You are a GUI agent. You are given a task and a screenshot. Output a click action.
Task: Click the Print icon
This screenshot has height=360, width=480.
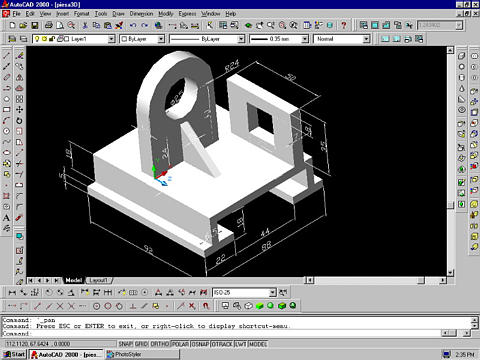49,25
